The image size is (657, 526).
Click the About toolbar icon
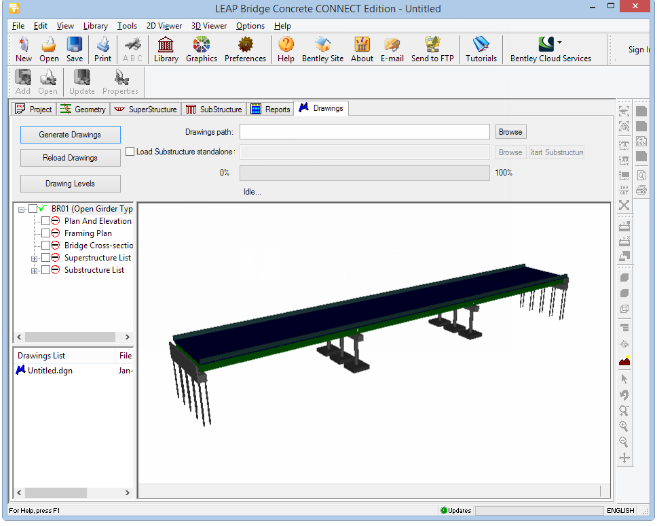(362, 49)
